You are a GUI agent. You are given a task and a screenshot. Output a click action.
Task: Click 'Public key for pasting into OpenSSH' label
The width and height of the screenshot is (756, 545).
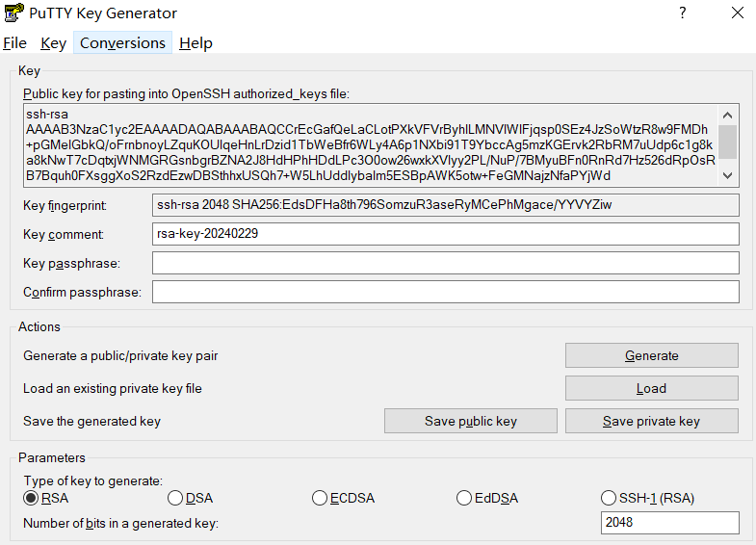[x=186, y=93]
